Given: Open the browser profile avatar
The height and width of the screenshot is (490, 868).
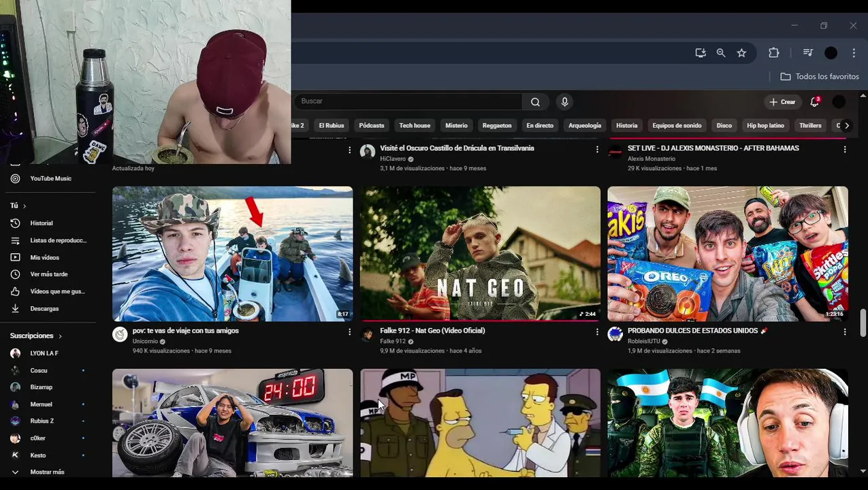Looking at the screenshot, I should tap(831, 53).
